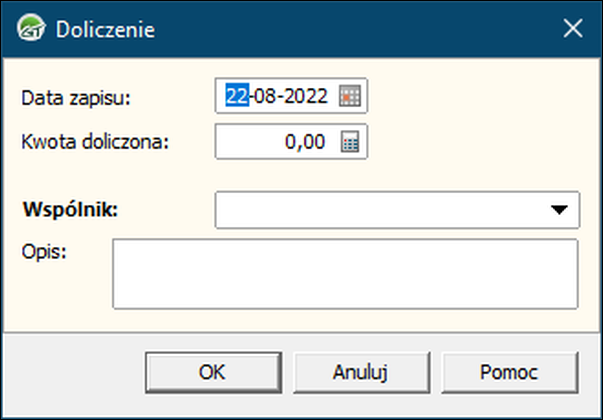Screen dimensions: 603x420
Task: Click the Data zapisu label
Action: [x=76, y=97]
